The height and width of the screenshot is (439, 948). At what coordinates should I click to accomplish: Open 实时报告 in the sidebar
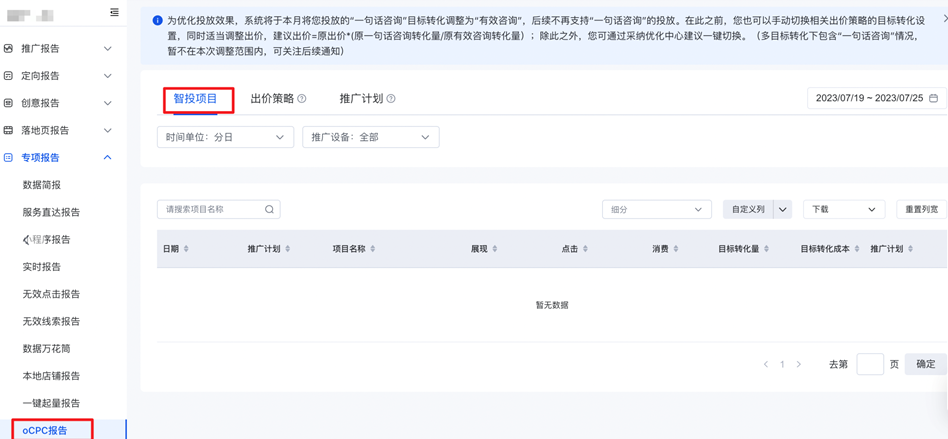coord(42,267)
